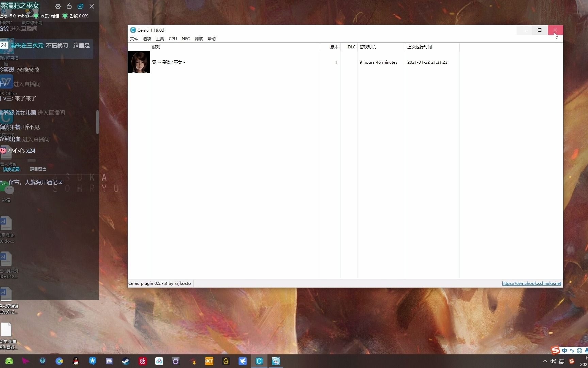This screenshot has height=368, width=588.
Task: Open the 帮助 menu in Cemu
Action: (211, 39)
